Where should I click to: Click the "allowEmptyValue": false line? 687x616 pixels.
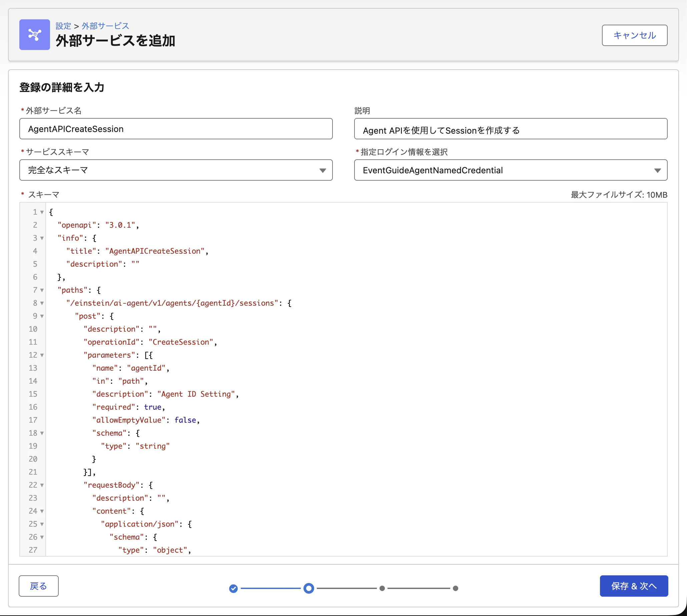(x=146, y=420)
